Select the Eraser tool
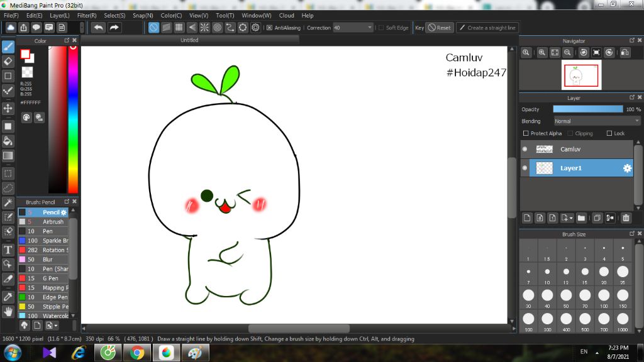The height and width of the screenshot is (362, 644). pos(8,62)
